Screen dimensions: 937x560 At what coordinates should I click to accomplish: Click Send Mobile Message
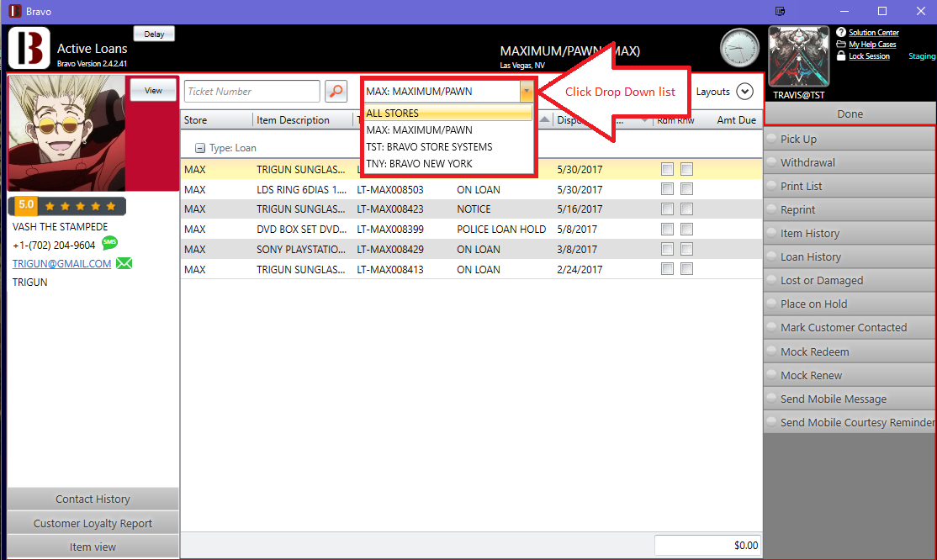coord(850,399)
